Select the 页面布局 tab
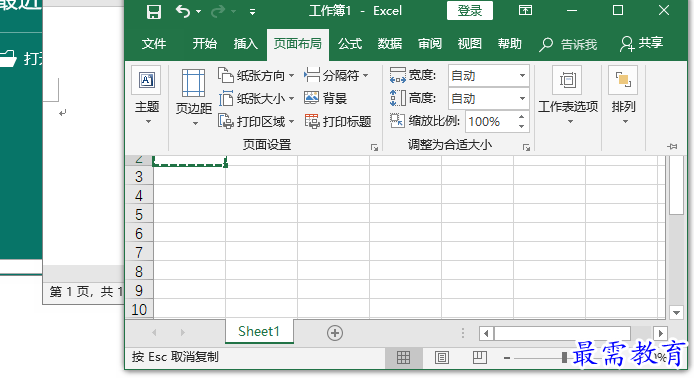This screenshot has height=385, width=694. pyautogui.click(x=297, y=44)
